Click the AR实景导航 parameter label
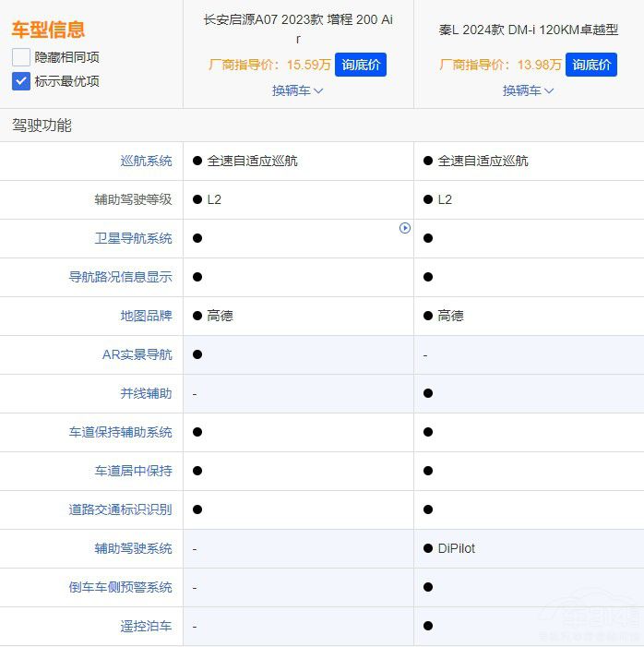This screenshot has height=647, width=644. [x=137, y=354]
